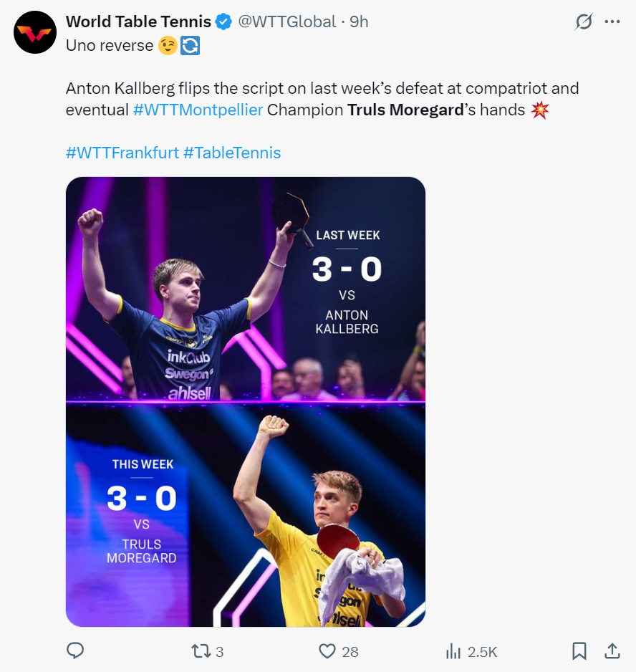
Task: Bookmark this post
Action: coord(579,651)
